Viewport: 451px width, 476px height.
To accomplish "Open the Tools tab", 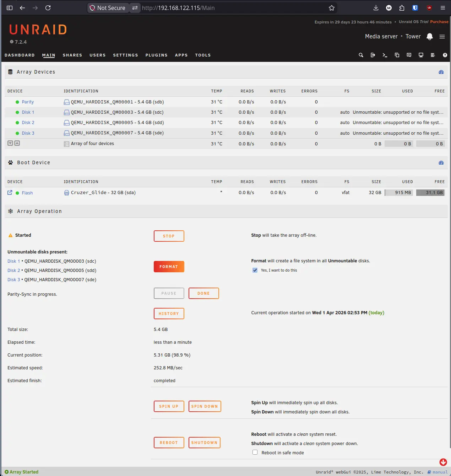I will 203,55.
